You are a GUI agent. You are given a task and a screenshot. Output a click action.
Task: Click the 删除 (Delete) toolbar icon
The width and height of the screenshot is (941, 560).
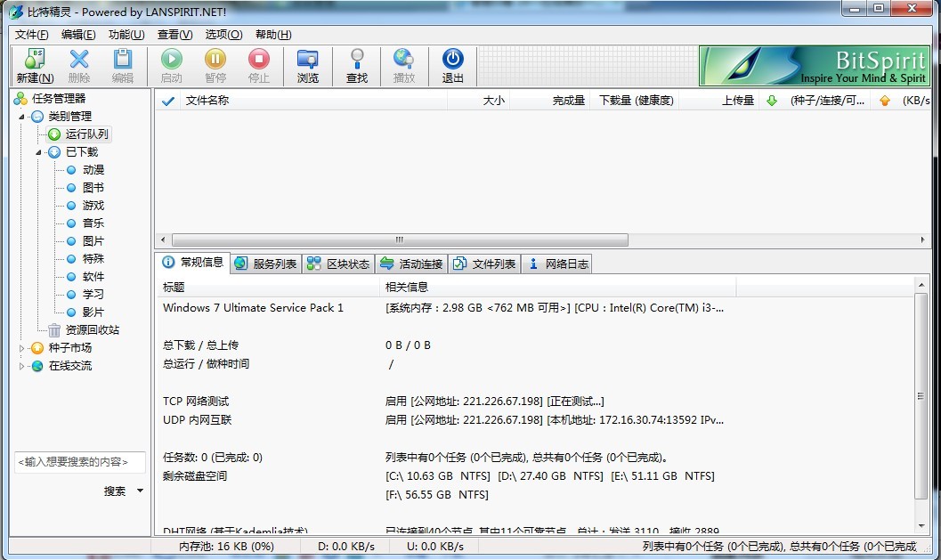click(x=79, y=60)
